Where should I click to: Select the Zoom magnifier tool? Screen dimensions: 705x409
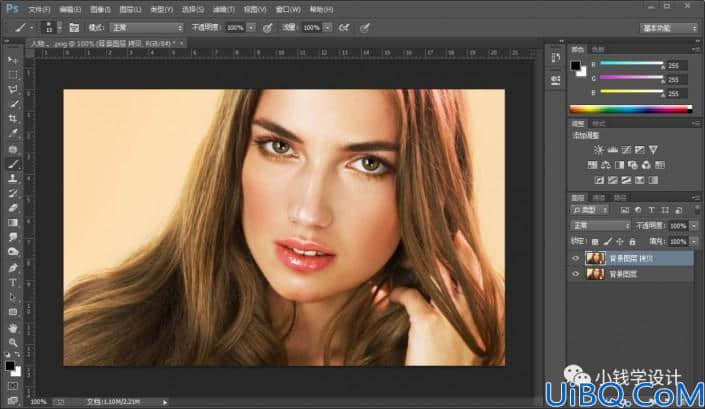point(13,342)
